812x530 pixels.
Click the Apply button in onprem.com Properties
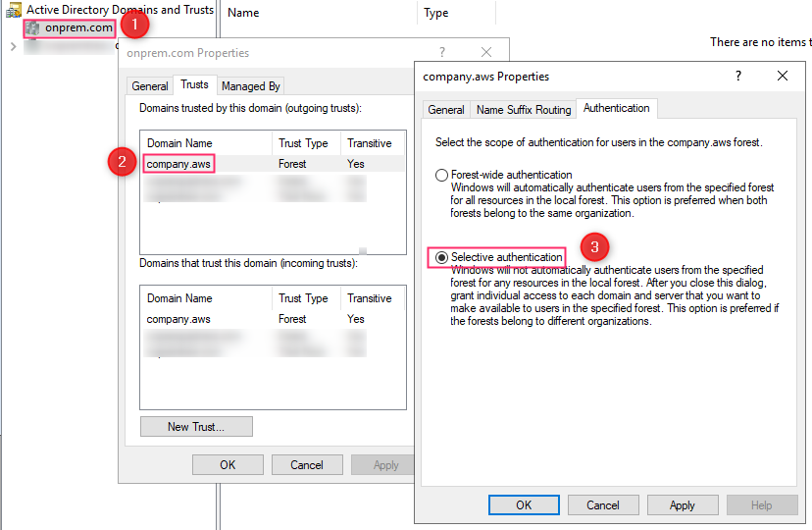pos(383,464)
